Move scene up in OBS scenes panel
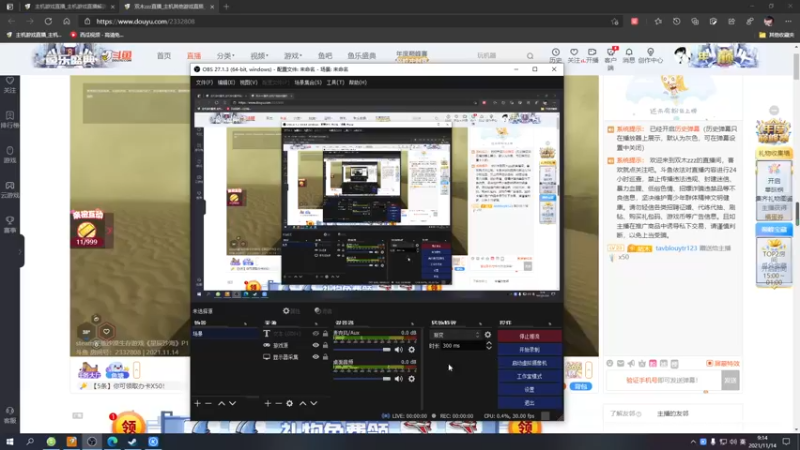 click(221, 404)
